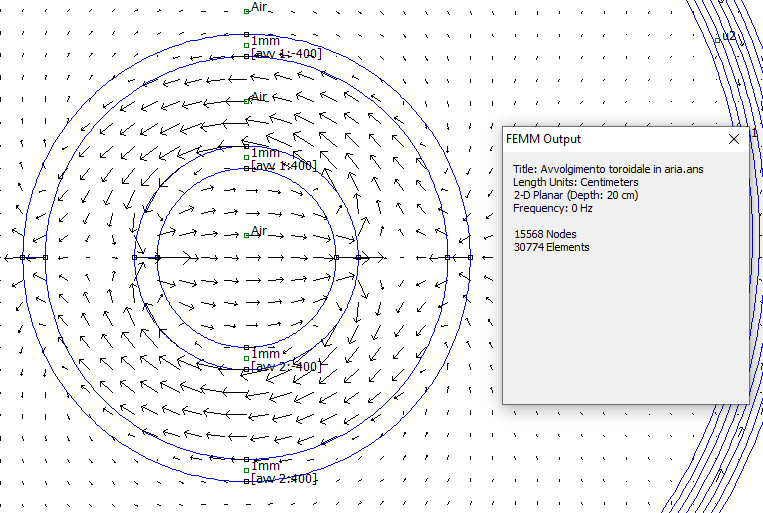
Task: Click the rightmost node on the outer circle
Action: [x=470, y=258]
